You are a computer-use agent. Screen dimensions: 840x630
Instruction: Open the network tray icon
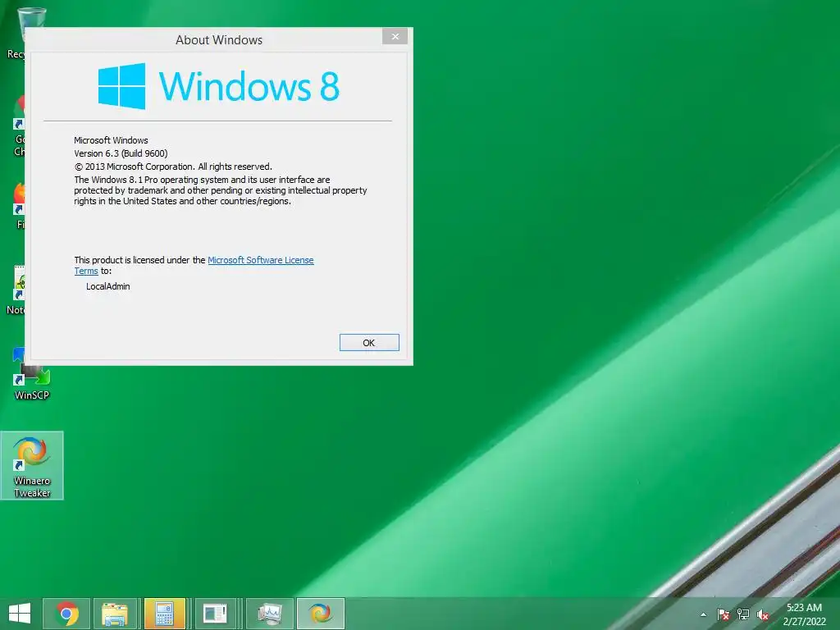click(x=743, y=614)
